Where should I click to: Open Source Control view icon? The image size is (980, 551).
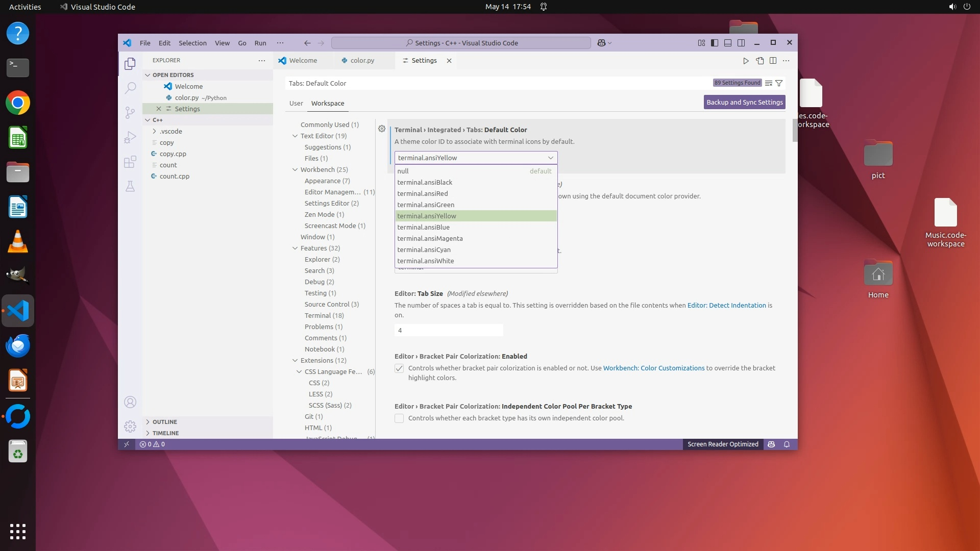pyautogui.click(x=130, y=112)
